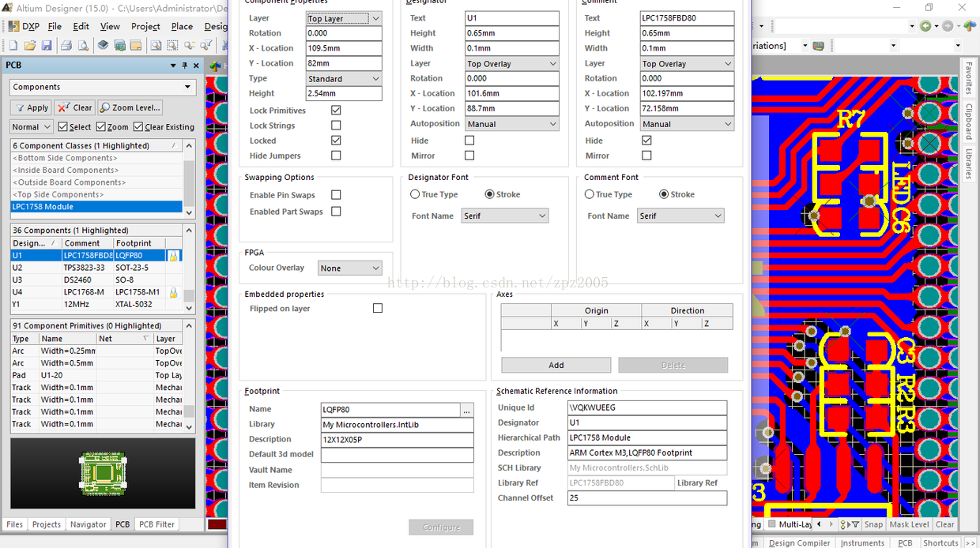Viewport: 980px width, 548px height.
Task: Click the Mask Level button
Action: [909, 524]
